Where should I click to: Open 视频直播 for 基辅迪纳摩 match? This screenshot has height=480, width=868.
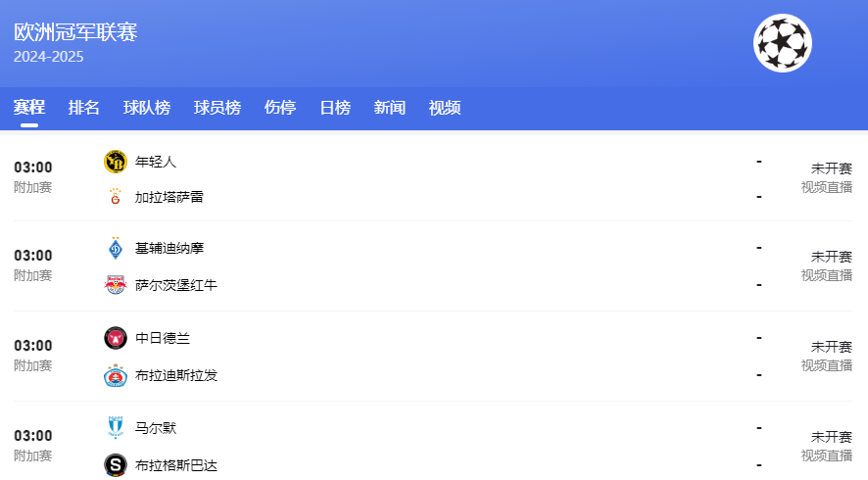coord(826,275)
